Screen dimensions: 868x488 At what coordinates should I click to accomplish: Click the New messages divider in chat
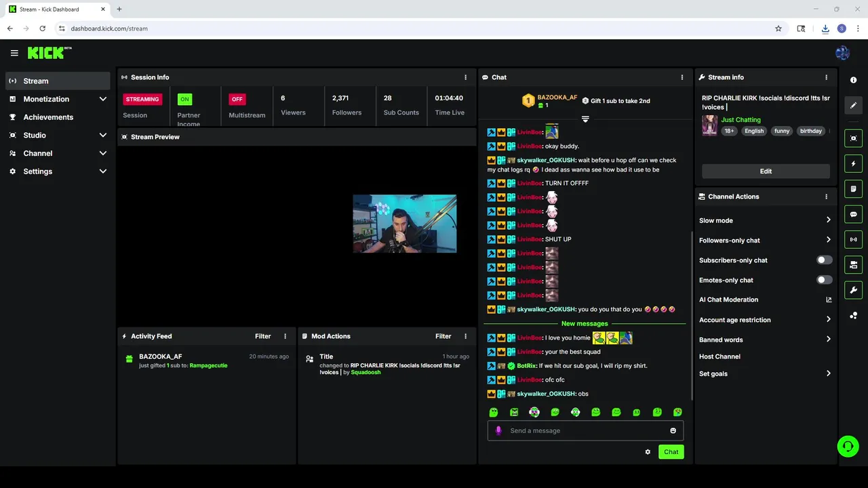point(585,323)
